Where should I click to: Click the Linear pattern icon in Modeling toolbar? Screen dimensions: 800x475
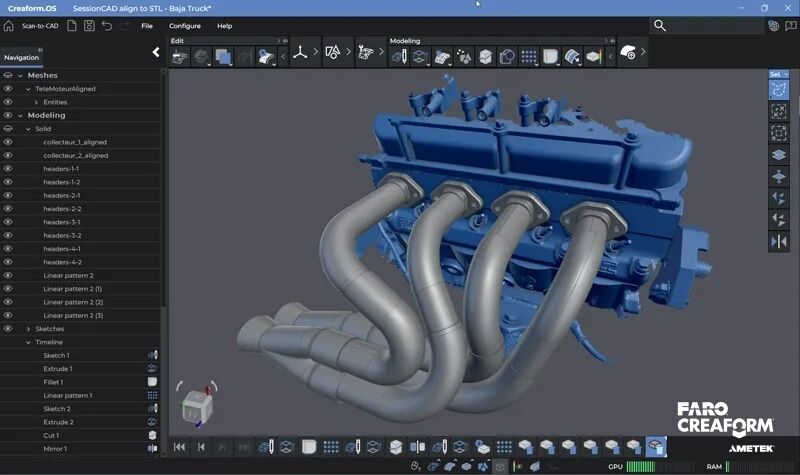tap(529, 56)
